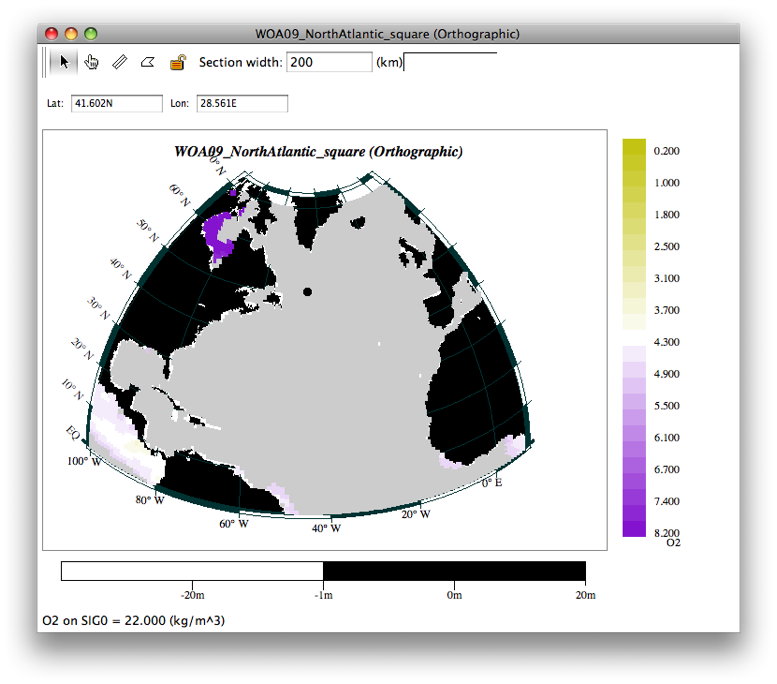Click the empty field after (km)
Image resolution: width=777 pixels, height=684 pixels.
449,62
